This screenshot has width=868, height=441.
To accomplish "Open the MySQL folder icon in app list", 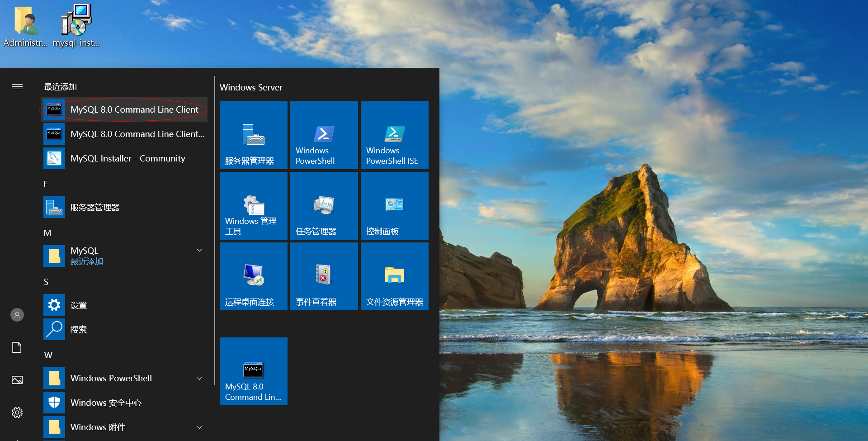I will [54, 256].
